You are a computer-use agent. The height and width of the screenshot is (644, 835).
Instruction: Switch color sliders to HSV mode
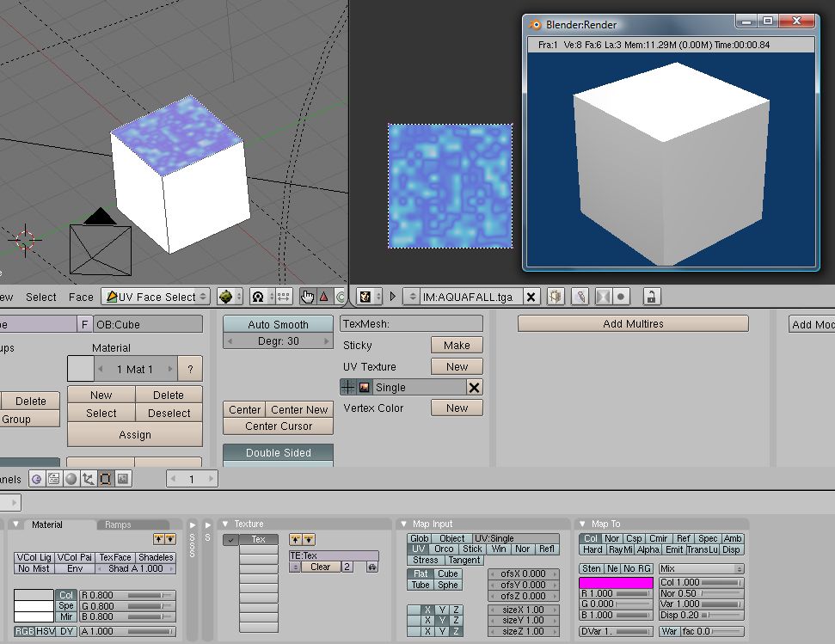pos(46,631)
